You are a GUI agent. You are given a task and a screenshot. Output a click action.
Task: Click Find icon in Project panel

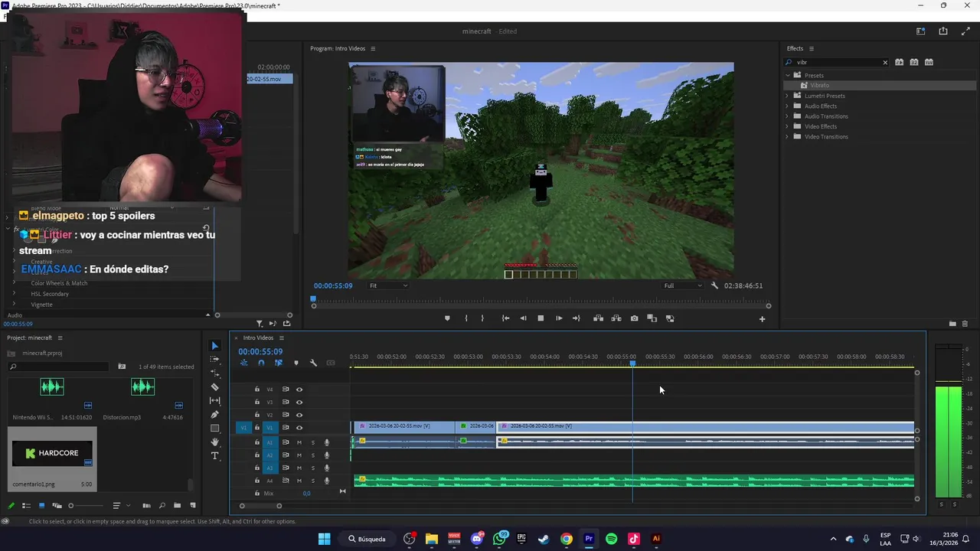pyautogui.click(x=162, y=506)
